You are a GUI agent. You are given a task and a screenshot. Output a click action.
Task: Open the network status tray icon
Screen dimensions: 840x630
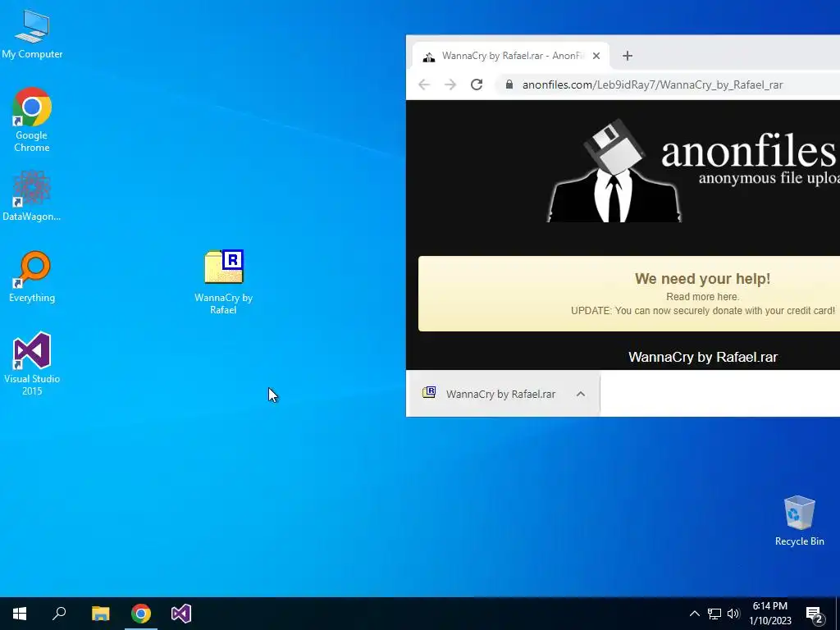pyautogui.click(x=714, y=614)
